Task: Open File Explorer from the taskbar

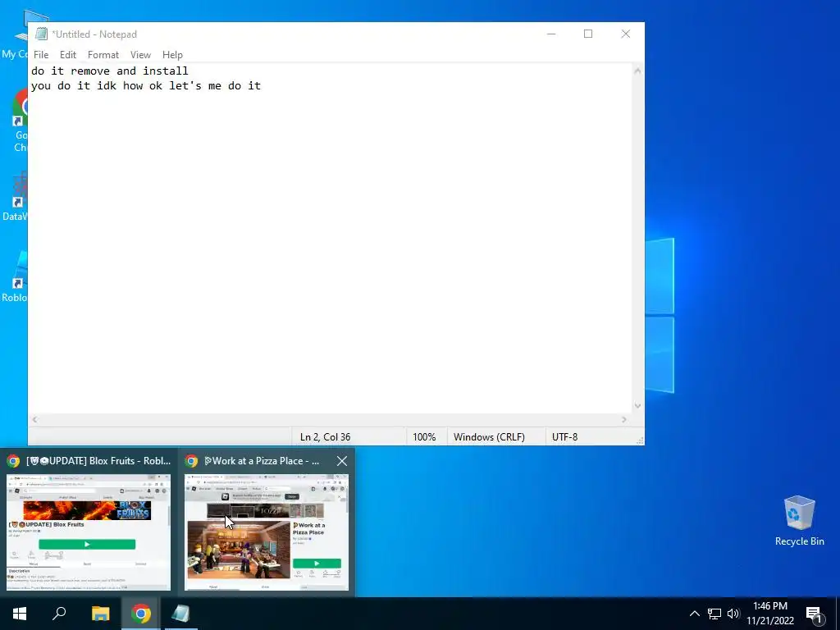Action: (x=100, y=614)
